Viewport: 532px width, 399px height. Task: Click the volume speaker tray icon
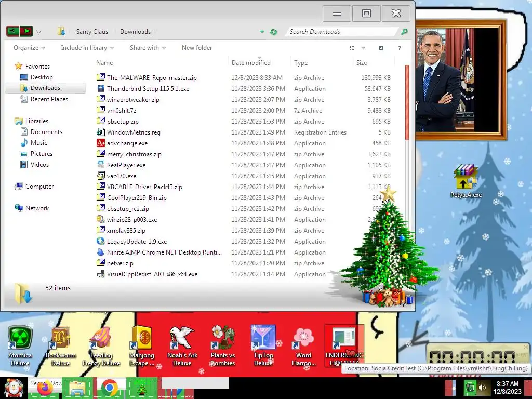(482, 388)
